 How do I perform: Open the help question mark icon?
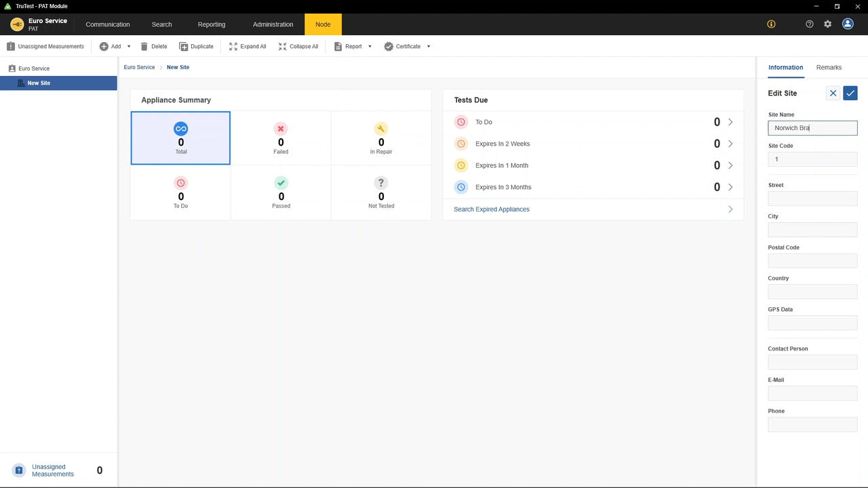tap(809, 24)
